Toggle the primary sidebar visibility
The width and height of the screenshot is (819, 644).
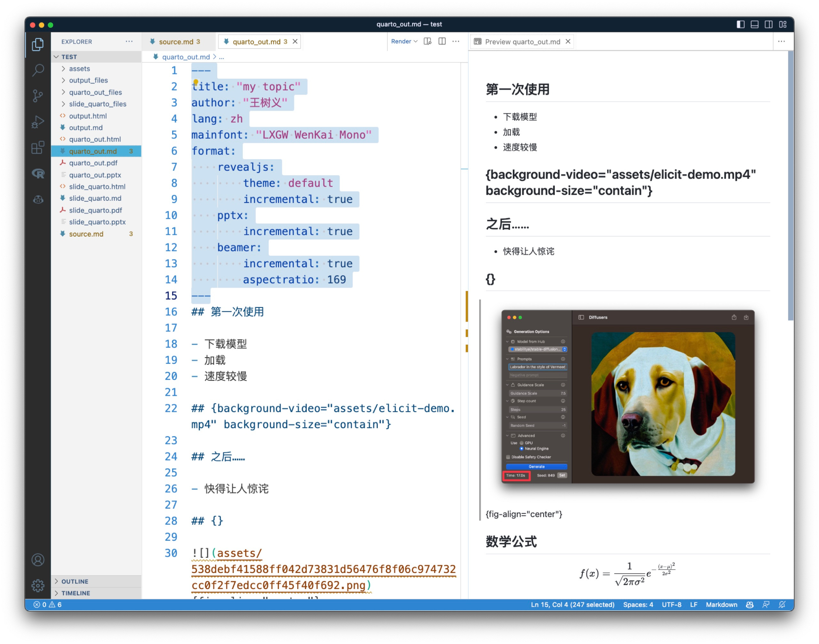(x=740, y=24)
